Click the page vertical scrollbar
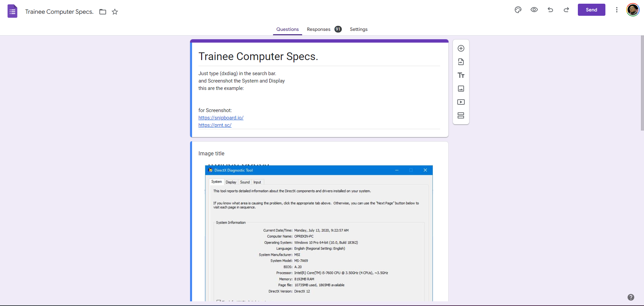This screenshot has height=306, width=644. pyautogui.click(x=642, y=83)
